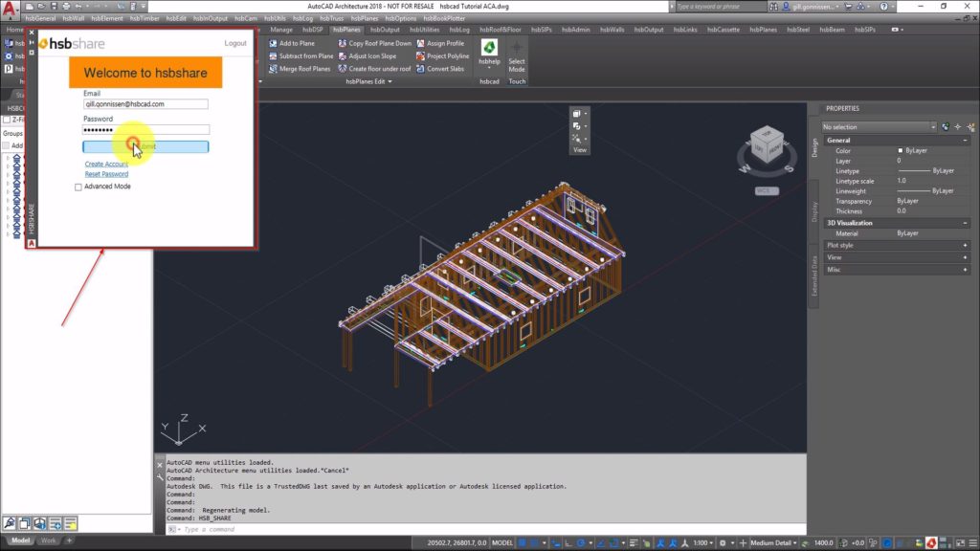
Task: Click the Undo arrow in quick access toolbar
Action: click(x=78, y=7)
